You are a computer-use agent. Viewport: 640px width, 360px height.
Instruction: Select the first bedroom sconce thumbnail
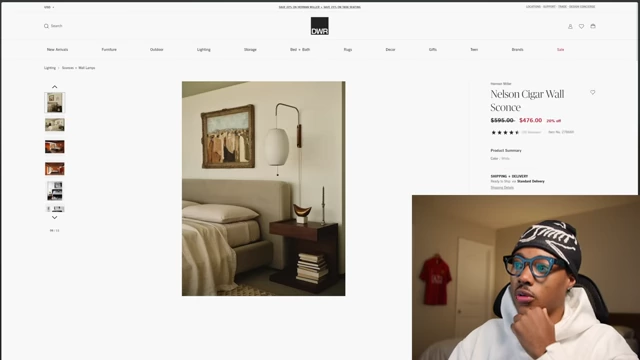(x=55, y=102)
